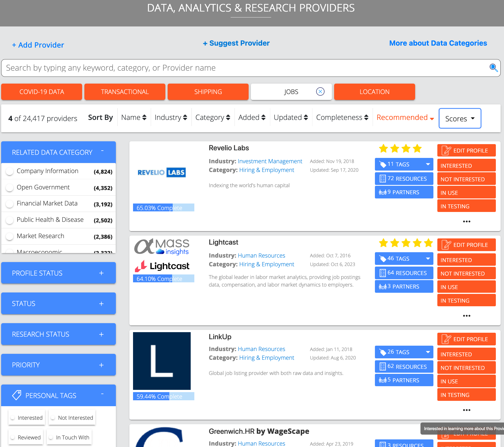The height and width of the screenshot is (447, 504).
Task: Click the tag icon on 26 TAGS
Action: pyautogui.click(x=382, y=352)
